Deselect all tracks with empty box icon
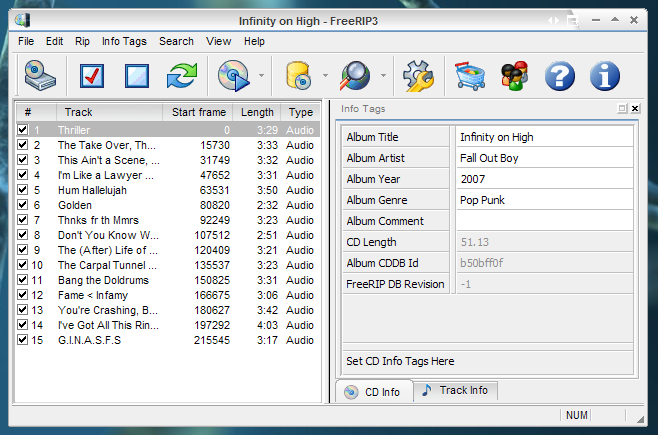Screen dimensions: 658x435 pos(137,76)
